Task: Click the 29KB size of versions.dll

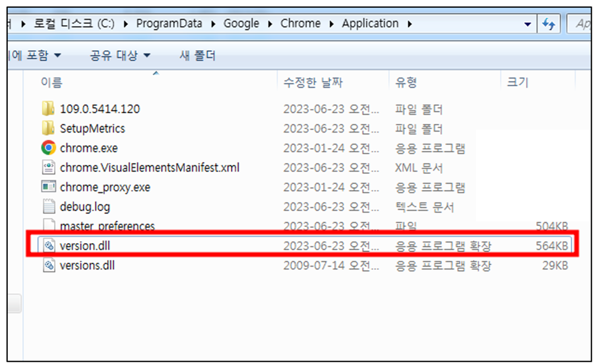Action: [555, 265]
